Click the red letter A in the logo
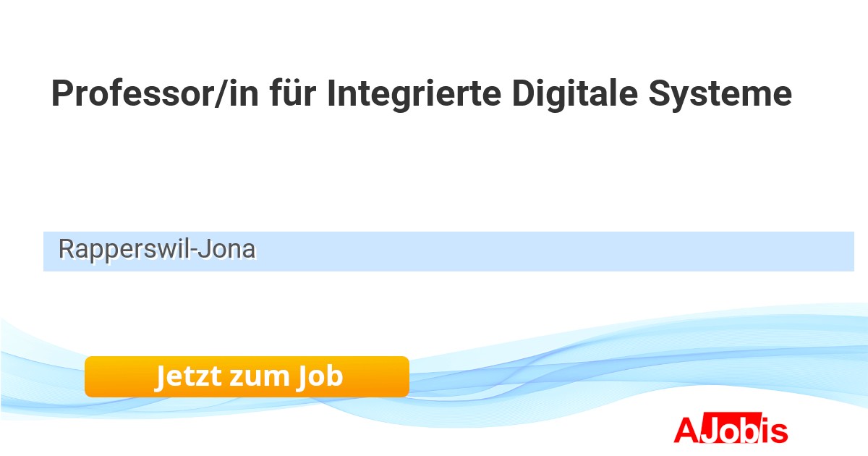868x456 pixels. click(685, 430)
